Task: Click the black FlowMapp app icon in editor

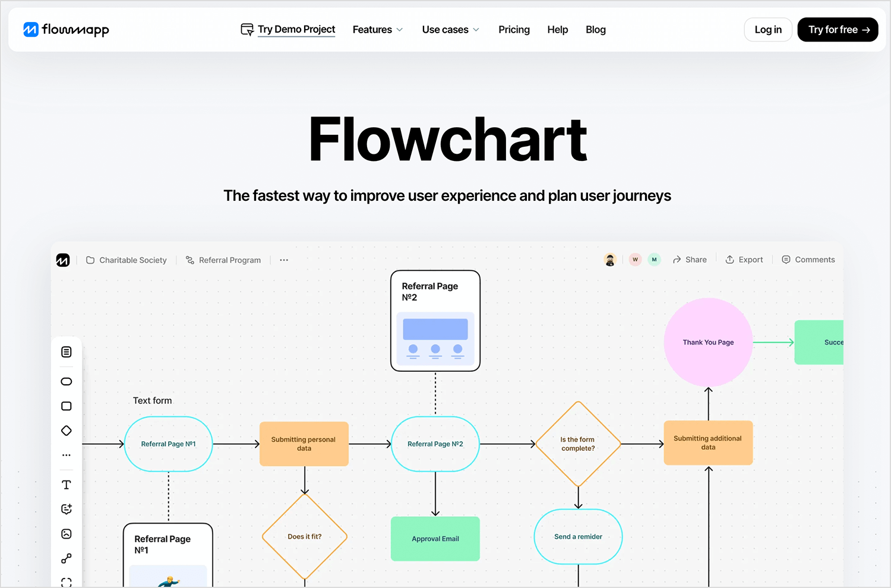Action: tap(63, 260)
